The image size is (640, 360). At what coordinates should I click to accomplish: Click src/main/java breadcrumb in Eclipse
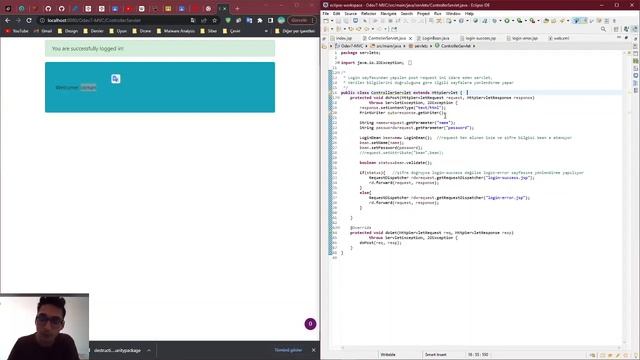[386, 46]
